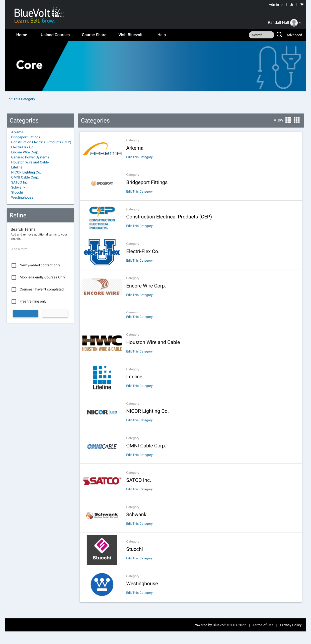Click the Stucchi logo image
Image resolution: width=311 pixels, height=644 pixels.
click(x=102, y=550)
